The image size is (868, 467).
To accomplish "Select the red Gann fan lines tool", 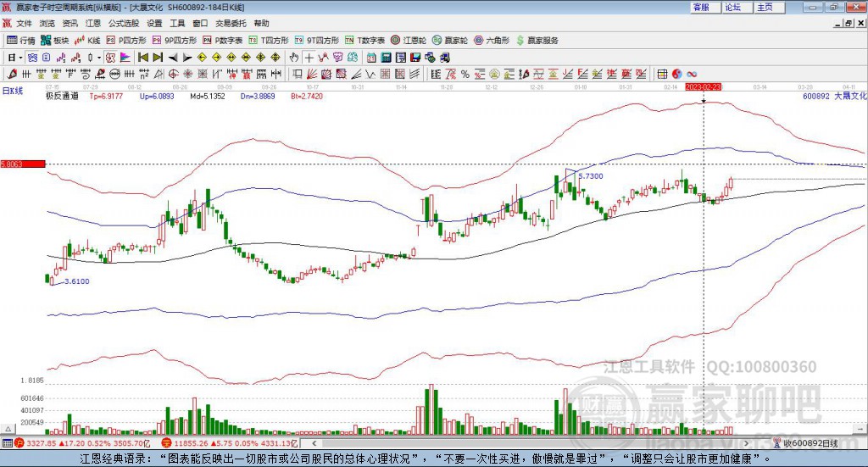I will click(312, 74).
